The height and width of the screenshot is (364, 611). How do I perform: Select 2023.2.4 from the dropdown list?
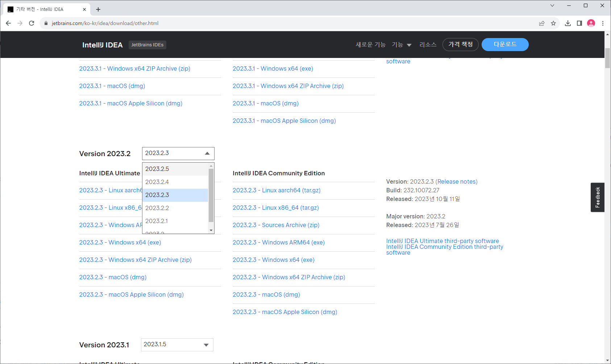point(175,182)
